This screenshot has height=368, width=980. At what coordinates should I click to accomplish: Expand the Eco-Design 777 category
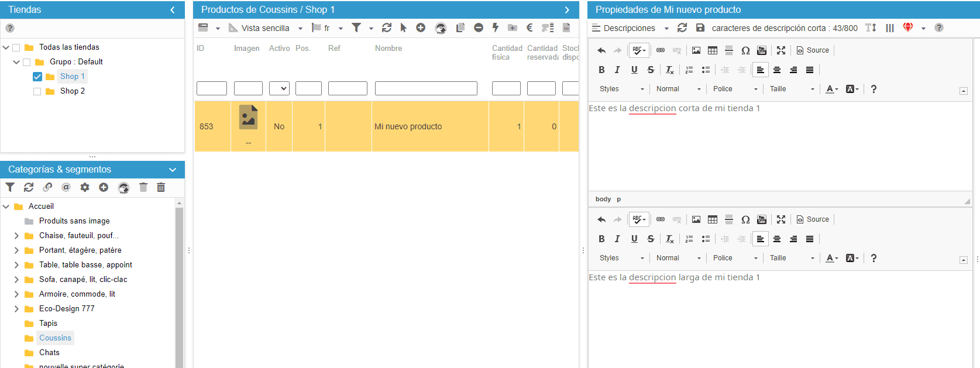[16, 309]
